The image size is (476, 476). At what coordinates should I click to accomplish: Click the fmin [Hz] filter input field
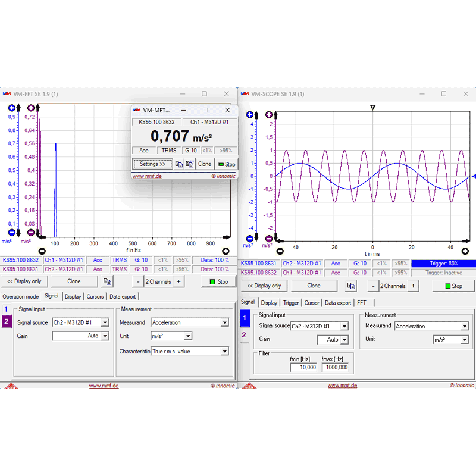click(304, 368)
